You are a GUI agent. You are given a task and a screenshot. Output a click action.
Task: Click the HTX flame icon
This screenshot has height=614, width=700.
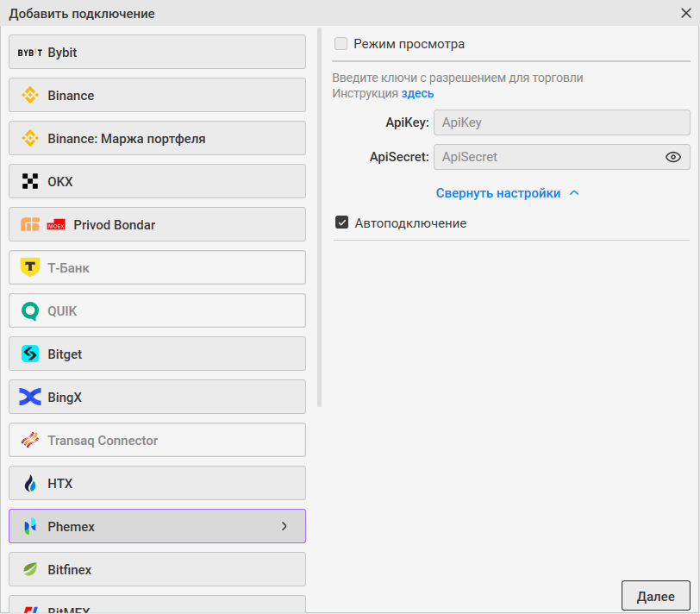point(30,484)
